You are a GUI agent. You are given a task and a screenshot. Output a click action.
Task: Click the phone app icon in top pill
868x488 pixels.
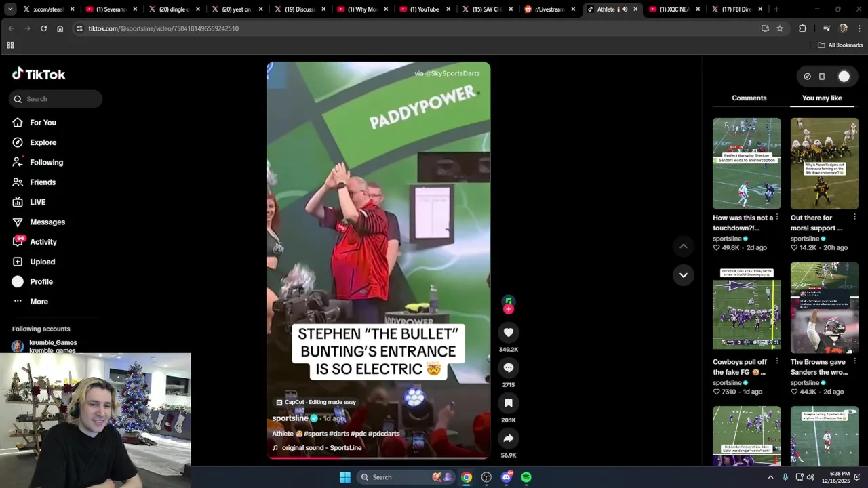point(822,77)
